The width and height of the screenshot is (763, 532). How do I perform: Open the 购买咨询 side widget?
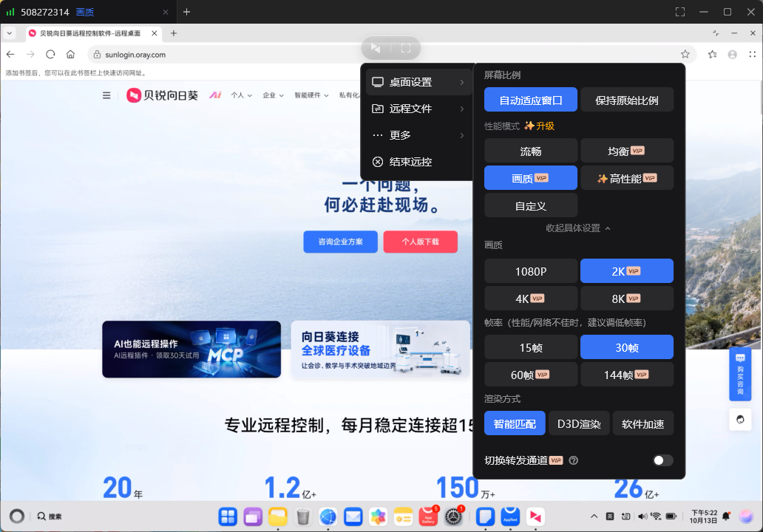pos(740,374)
